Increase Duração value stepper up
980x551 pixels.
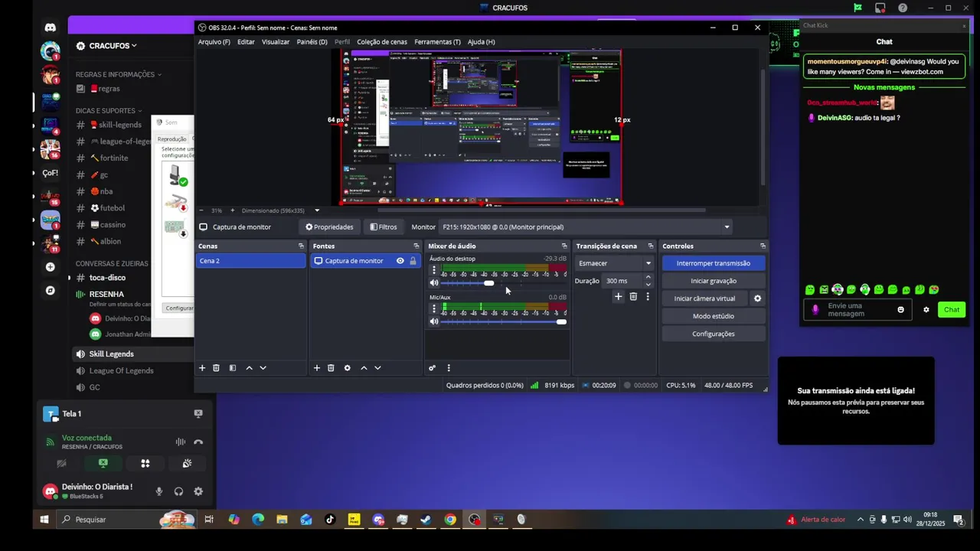(648, 278)
